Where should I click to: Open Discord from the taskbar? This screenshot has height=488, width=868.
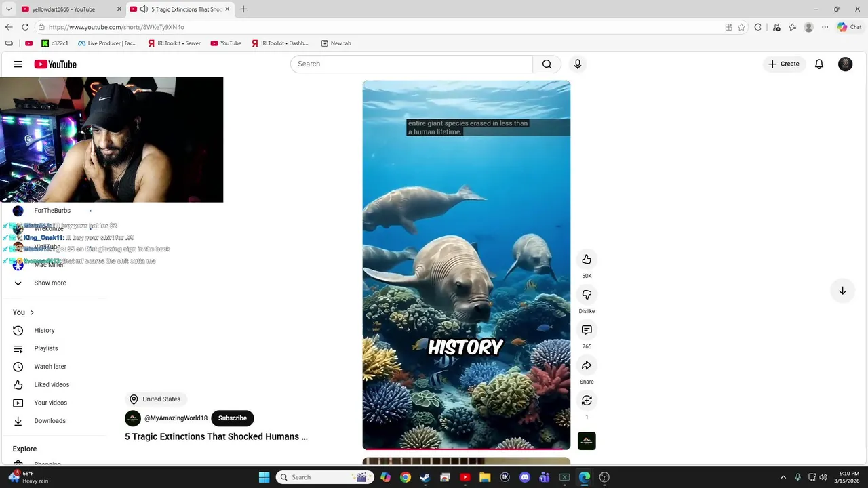click(x=524, y=477)
